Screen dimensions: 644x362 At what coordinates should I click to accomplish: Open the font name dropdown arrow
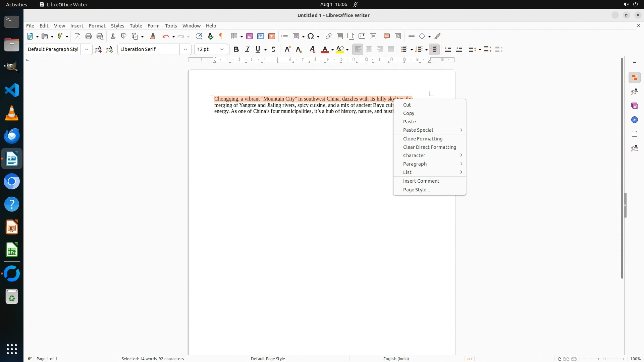[185, 50]
